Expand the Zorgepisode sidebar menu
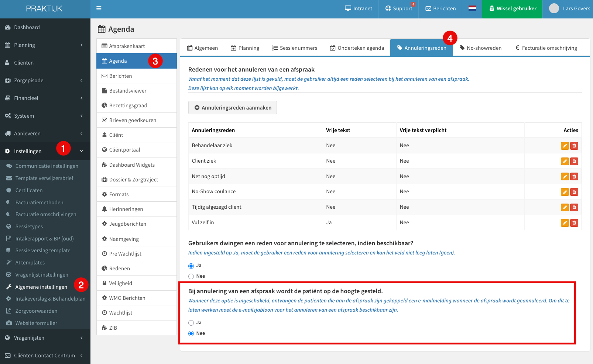The width and height of the screenshot is (593, 364). pyautogui.click(x=45, y=80)
